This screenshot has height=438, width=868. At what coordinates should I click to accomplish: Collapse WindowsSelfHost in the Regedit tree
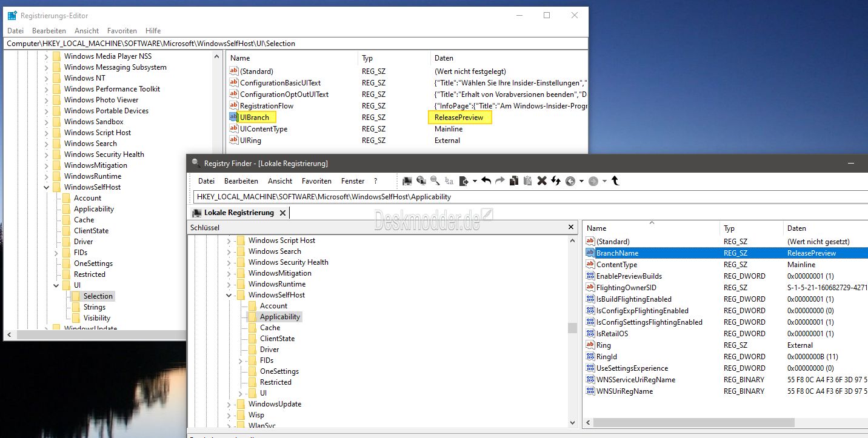click(47, 187)
